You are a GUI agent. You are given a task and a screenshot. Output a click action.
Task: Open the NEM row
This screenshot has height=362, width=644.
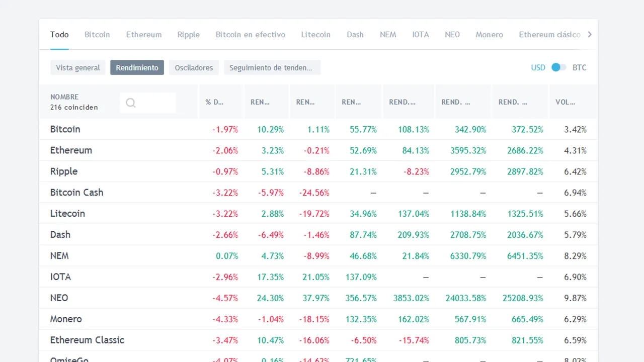tap(318, 256)
